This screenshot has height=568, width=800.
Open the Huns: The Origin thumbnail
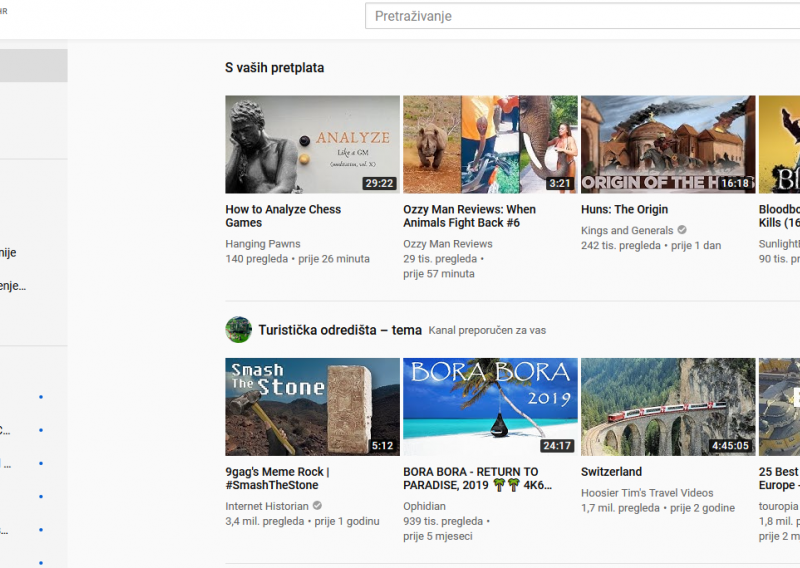[668, 144]
